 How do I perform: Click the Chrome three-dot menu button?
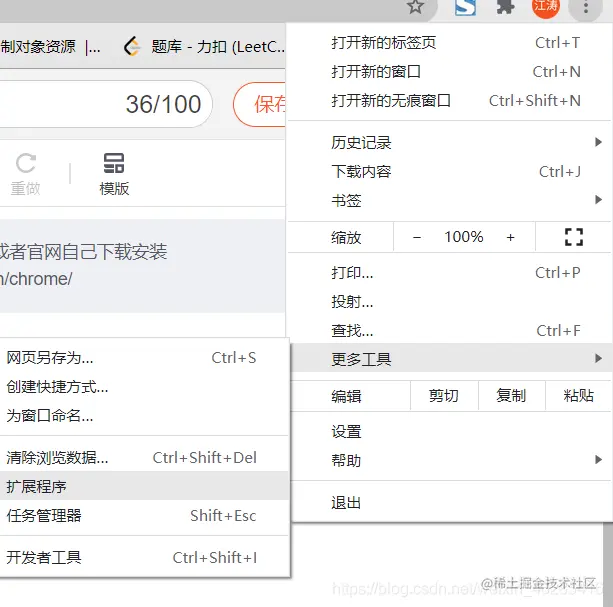click(x=585, y=7)
